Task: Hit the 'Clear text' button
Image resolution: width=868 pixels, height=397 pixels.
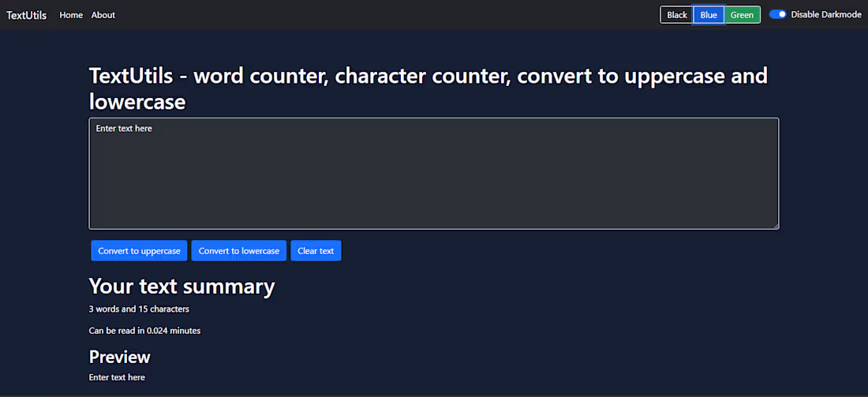Action: (x=316, y=251)
